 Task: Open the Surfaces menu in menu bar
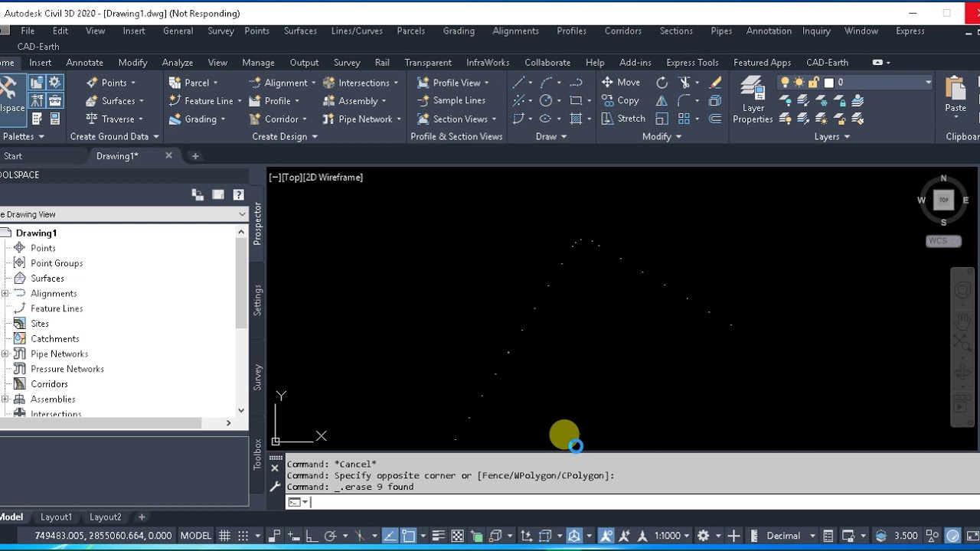click(300, 31)
